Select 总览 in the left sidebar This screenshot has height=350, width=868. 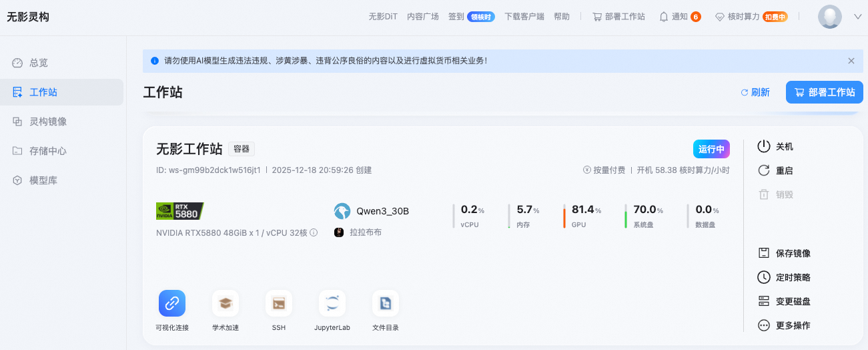click(39, 63)
